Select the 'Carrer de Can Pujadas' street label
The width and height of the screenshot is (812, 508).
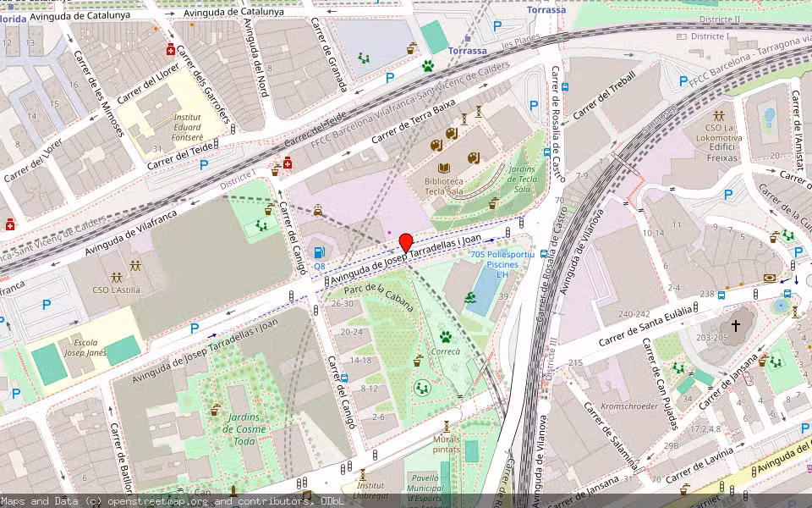pyautogui.click(x=660, y=384)
